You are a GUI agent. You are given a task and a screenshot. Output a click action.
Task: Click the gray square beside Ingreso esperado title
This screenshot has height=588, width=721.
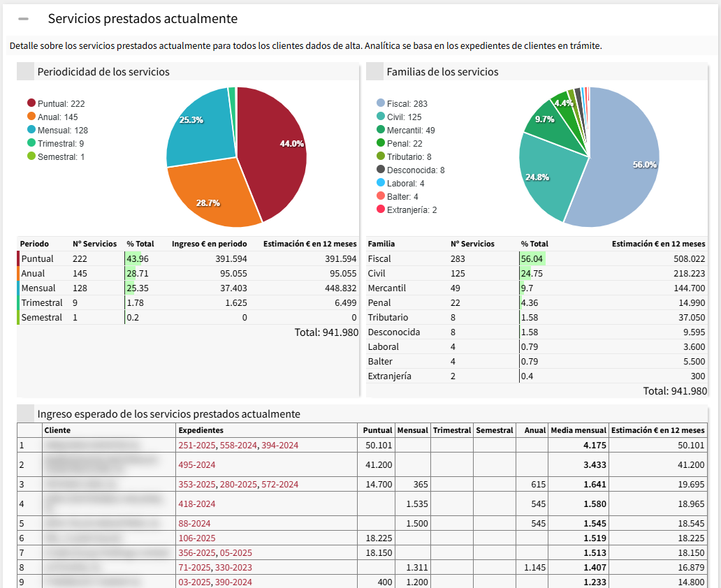pyautogui.click(x=25, y=413)
